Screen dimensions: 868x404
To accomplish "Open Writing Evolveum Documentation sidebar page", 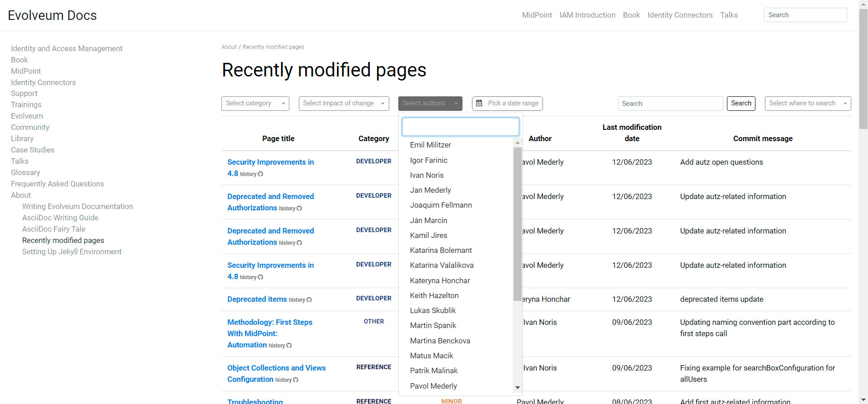I will pos(77,206).
